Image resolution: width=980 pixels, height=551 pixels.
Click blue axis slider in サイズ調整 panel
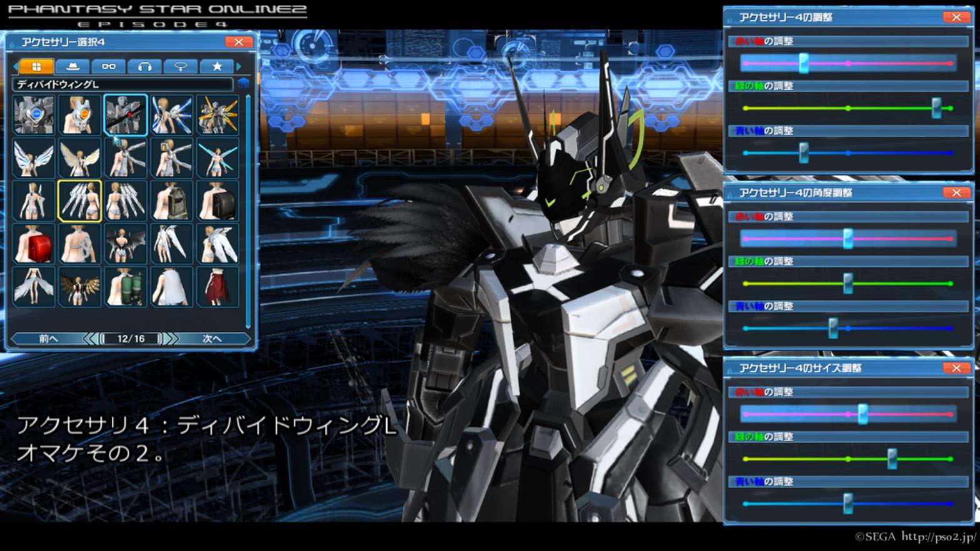click(x=848, y=504)
